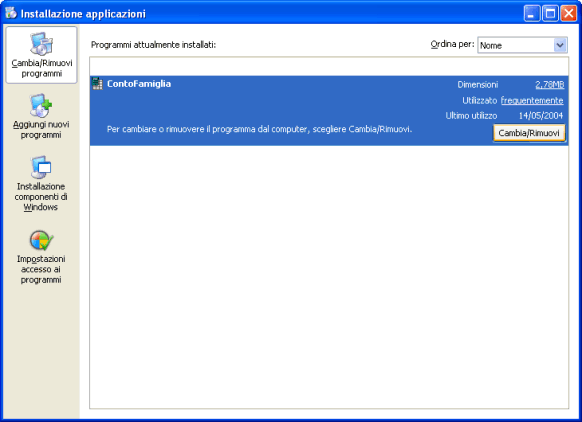Screen dimensions: 582x422
Task: Click the Cambia/Rimuovi programmi label text
Action: tap(42, 68)
